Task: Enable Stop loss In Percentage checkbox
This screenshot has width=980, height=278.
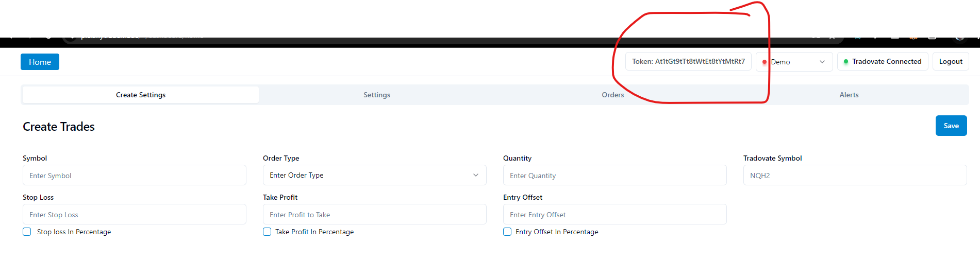Action: coord(27,232)
